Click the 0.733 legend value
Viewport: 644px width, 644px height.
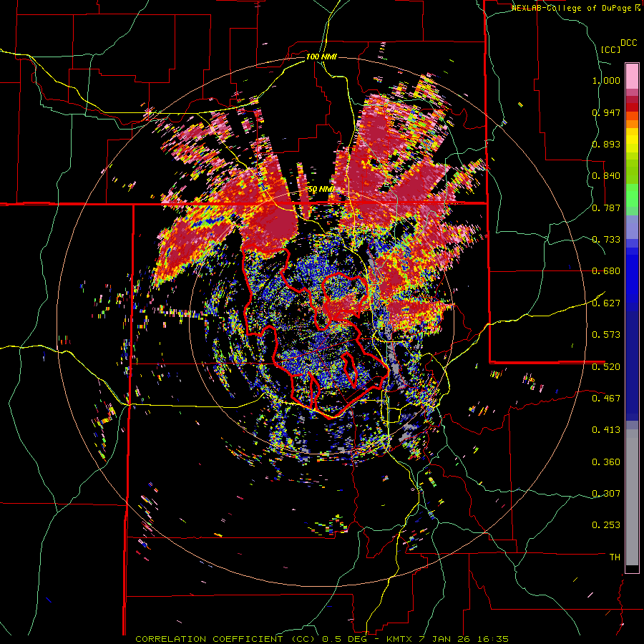[x=606, y=240]
